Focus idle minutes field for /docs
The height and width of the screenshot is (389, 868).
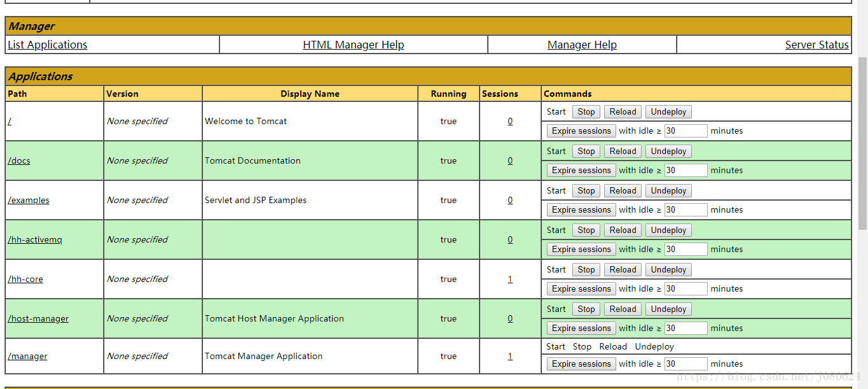click(685, 171)
